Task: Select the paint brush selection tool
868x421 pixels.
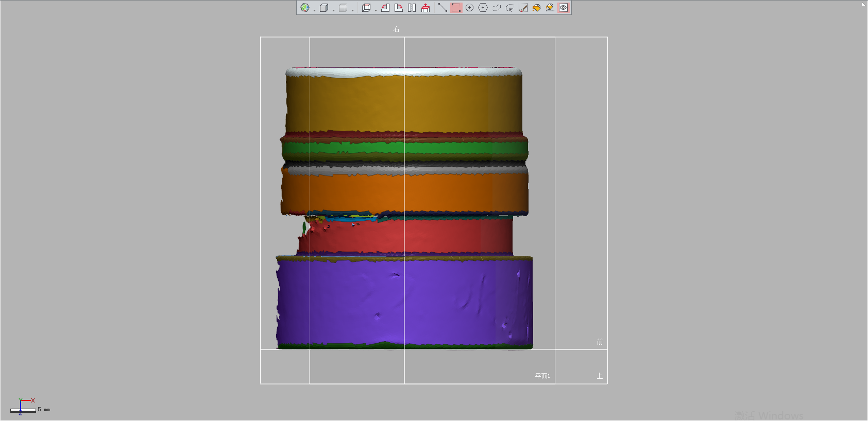Action: [523, 8]
